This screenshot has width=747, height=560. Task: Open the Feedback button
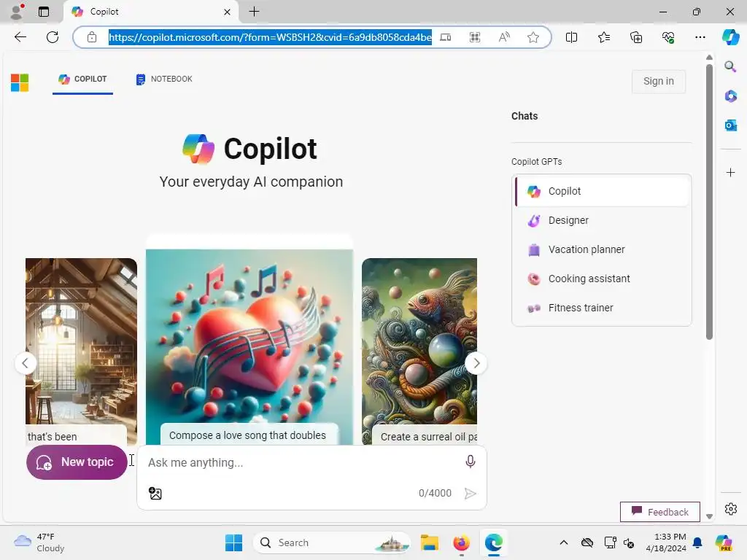[659, 512]
